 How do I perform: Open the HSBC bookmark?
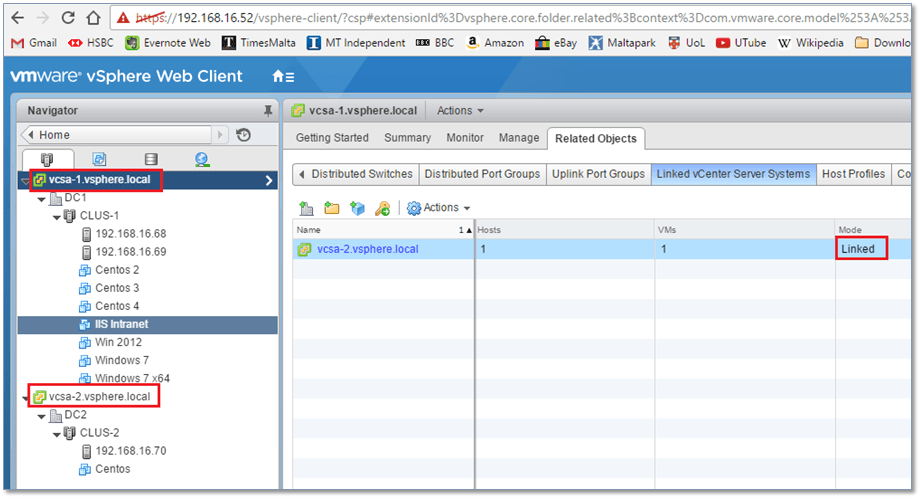pos(91,43)
